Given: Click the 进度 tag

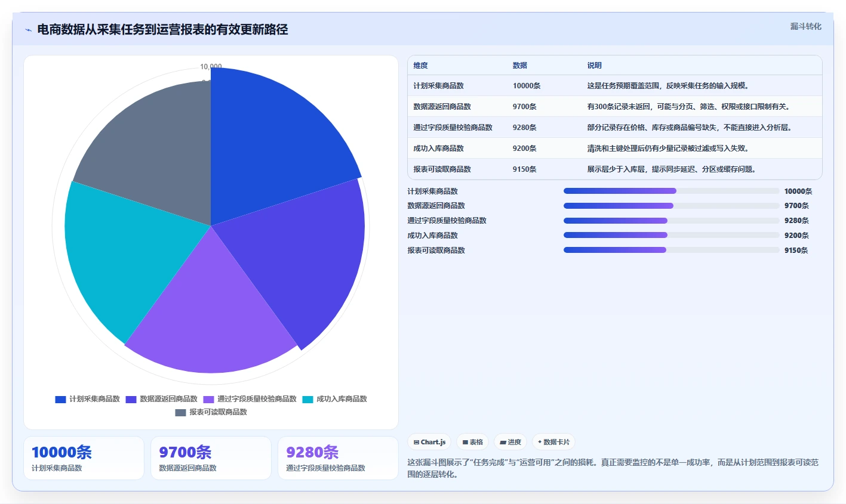Looking at the screenshot, I should coord(510,442).
